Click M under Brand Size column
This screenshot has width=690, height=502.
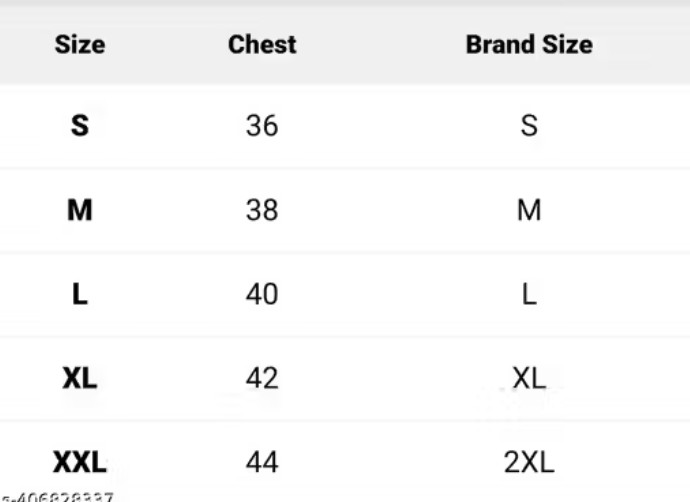pos(528,210)
